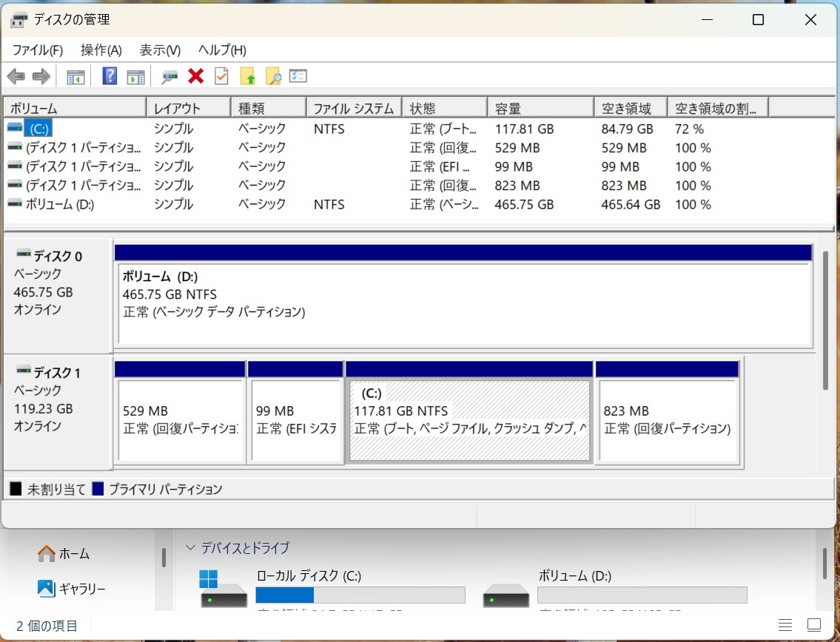The height and width of the screenshot is (642, 840).
Task: Click the ホーム house icon in Explorer
Action: (47, 554)
